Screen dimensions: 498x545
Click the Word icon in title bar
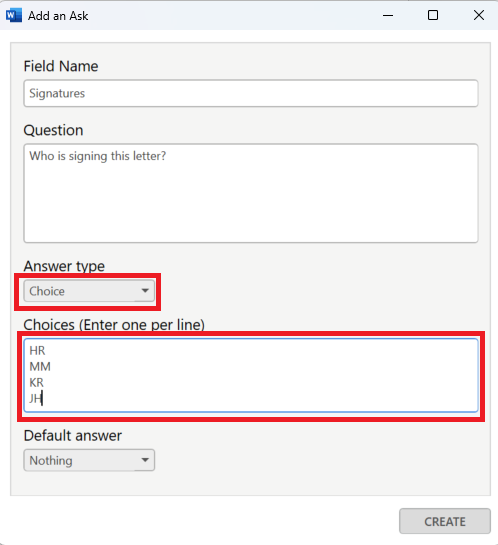14,15
